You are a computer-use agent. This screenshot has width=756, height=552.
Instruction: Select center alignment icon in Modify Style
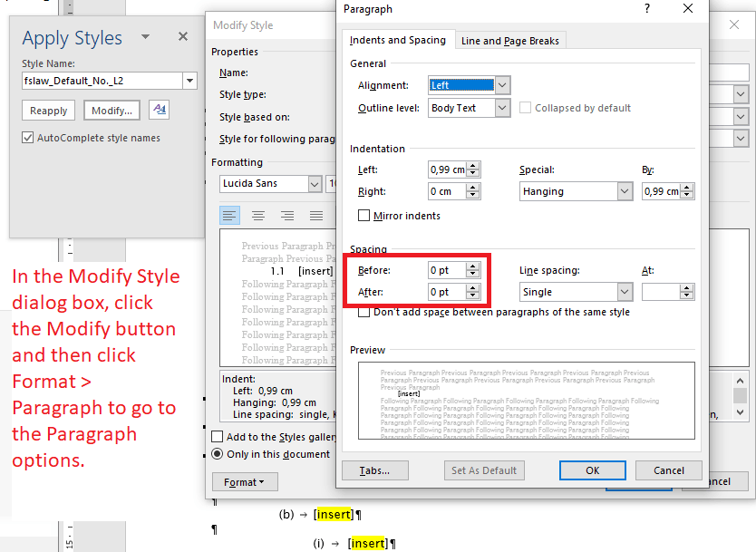click(258, 215)
